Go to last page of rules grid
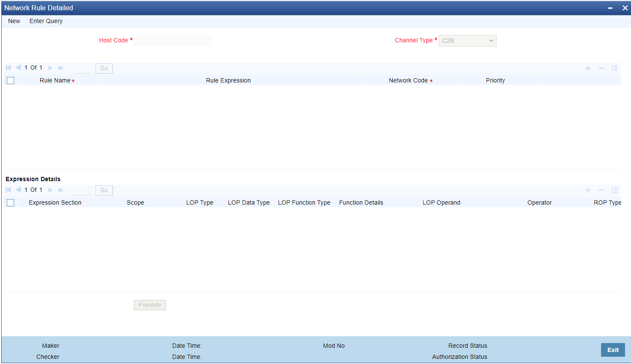This screenshot has width=631, height=364. 60,68
